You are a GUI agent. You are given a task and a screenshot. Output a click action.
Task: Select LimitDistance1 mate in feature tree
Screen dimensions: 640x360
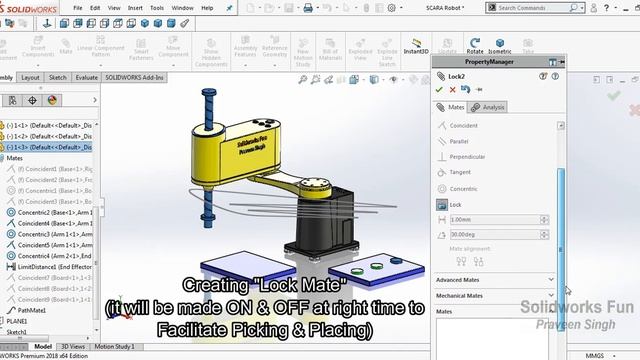click(x=50, y=267)
